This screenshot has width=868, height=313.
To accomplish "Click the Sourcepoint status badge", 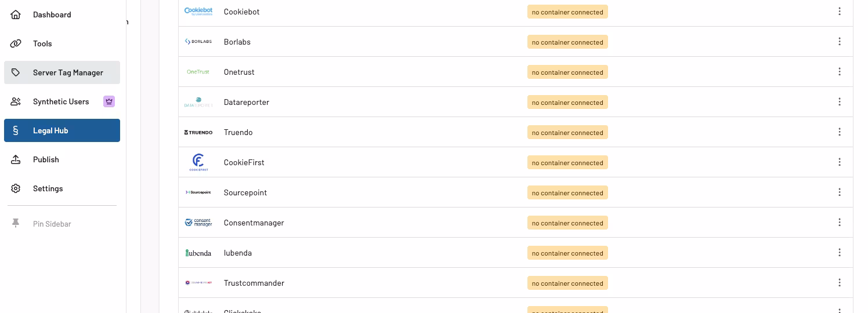I will (x=567, y=192).
